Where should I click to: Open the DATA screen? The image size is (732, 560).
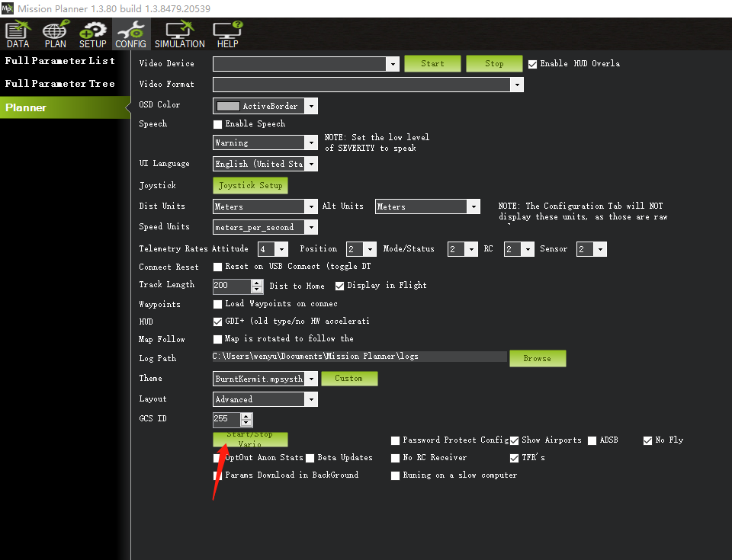point(17,34)
